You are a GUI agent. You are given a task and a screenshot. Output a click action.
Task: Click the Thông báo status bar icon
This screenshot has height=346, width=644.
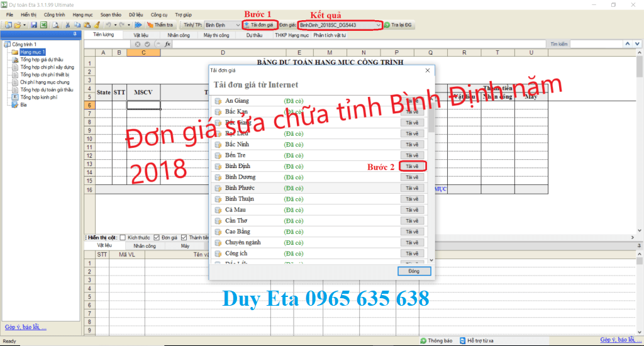click(423, 341)
